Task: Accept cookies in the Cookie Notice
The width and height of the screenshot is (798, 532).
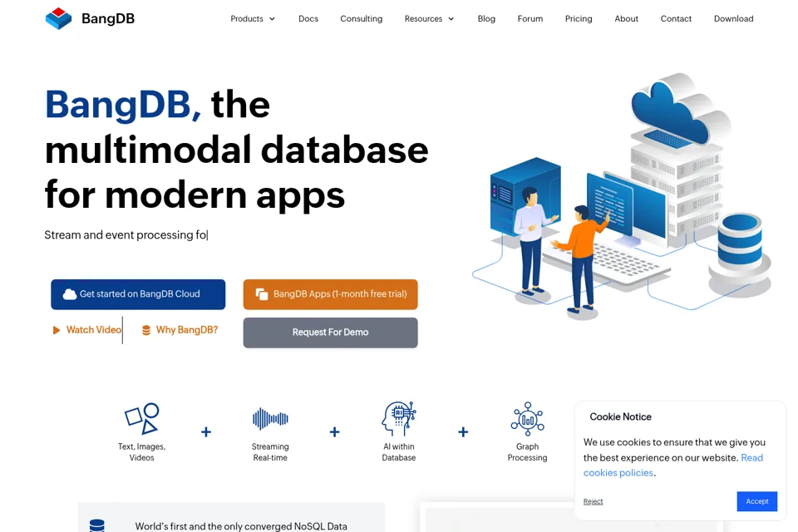Action: pos(756,501)
